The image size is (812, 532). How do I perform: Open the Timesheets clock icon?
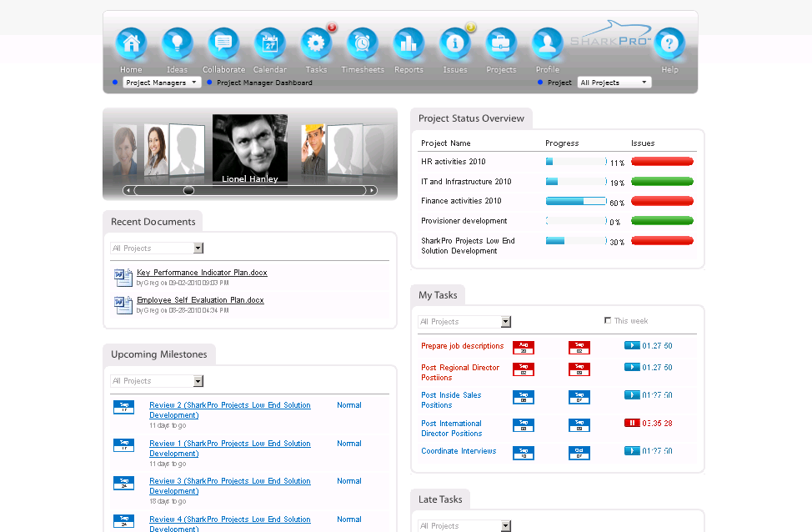coord(363,44)
